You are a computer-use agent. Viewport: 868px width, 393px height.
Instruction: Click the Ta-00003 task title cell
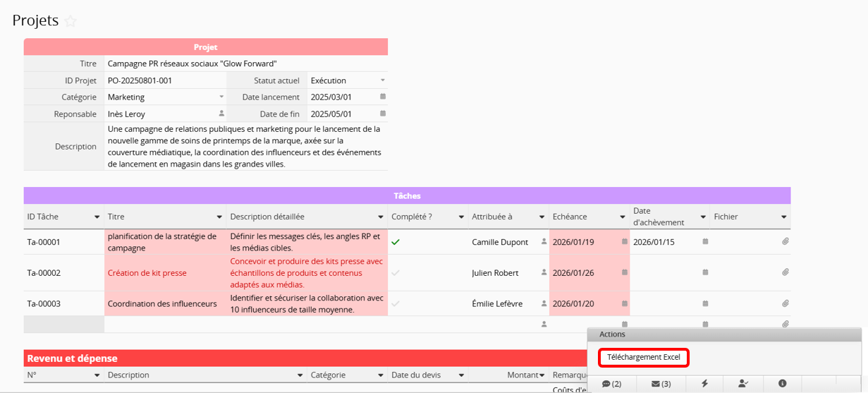coord(165,304)
